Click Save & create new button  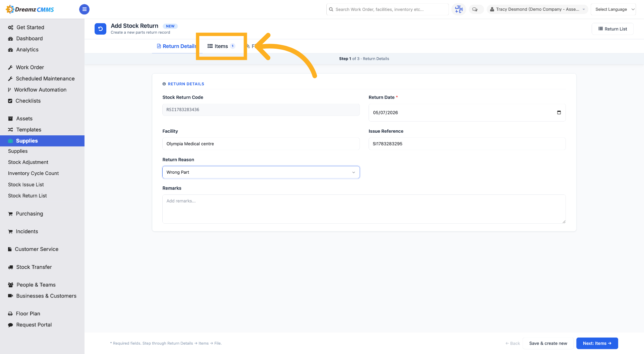tap(548, 343)
